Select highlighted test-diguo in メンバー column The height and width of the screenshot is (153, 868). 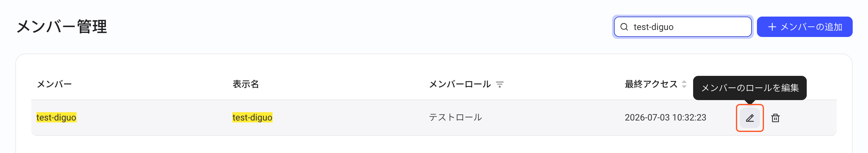coord(56,117)
